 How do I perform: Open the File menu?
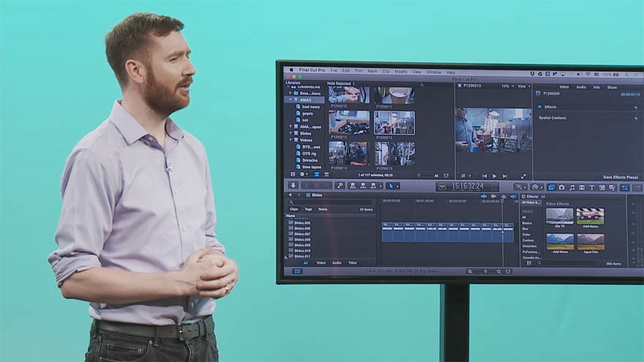click(334, 71)
